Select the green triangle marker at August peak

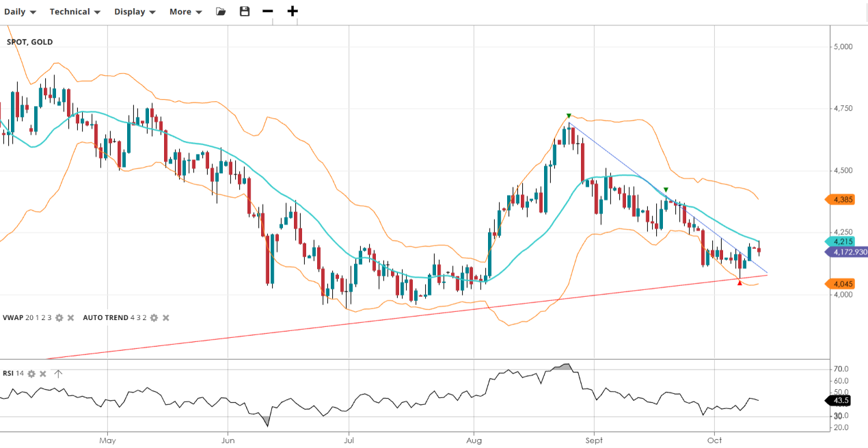(569, 116)
